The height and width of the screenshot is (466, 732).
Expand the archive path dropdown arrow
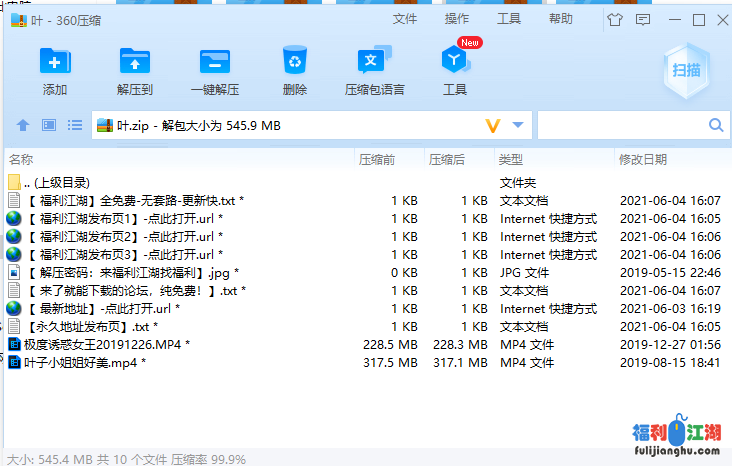tap(518, 125)
